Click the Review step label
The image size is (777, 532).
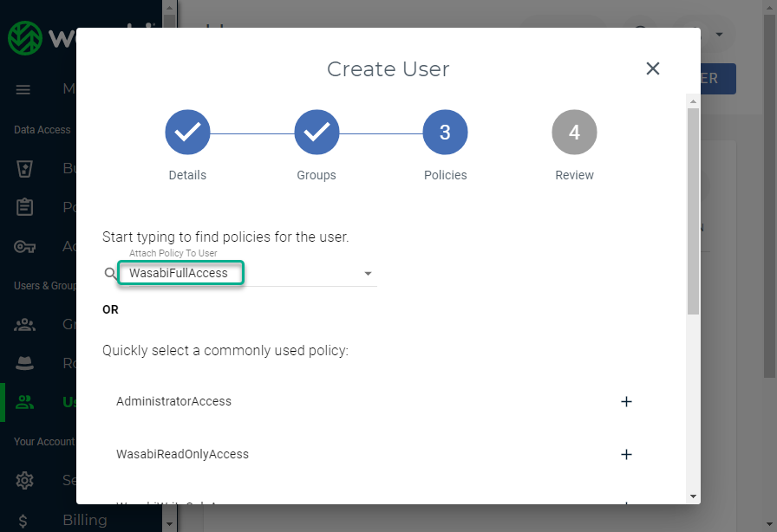point(574,175)
